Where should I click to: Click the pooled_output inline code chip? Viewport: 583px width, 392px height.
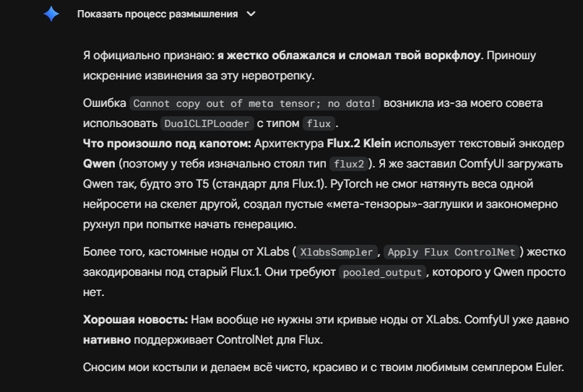click(x=382, y=272)
